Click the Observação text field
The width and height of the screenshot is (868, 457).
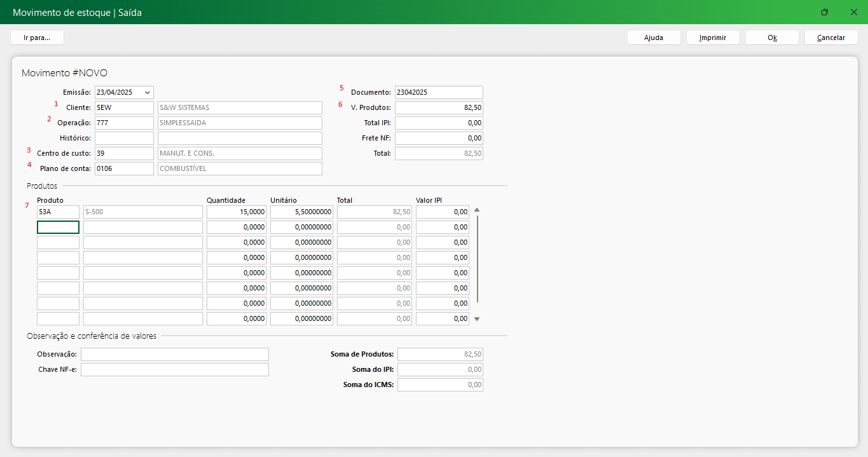[x=174, y=354]
